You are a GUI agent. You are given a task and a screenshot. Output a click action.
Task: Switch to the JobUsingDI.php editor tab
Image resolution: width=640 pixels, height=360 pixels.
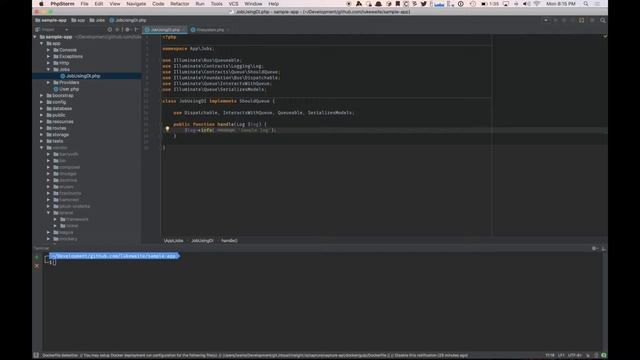coord(164,30)
